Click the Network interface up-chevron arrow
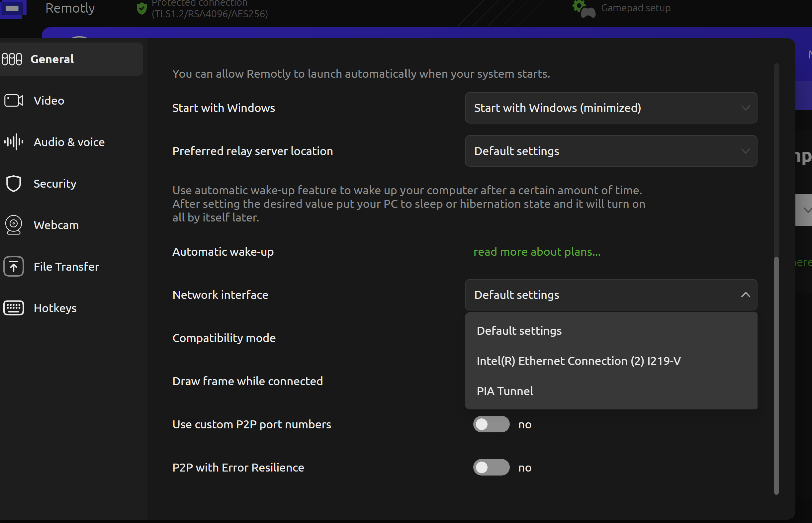Viewport: 812px width, 523px height. [746, 295]
